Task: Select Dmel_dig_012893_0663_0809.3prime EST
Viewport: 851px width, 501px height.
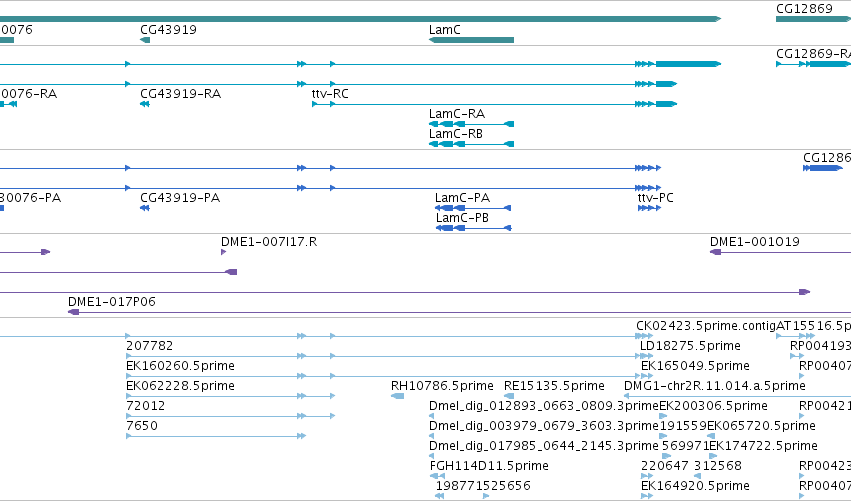Action: [543, 406]
